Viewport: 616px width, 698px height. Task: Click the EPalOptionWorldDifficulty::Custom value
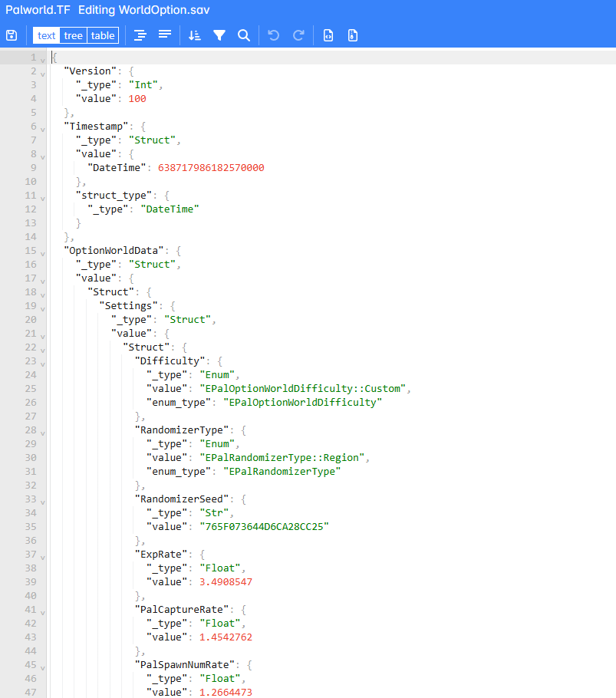tap(303, 389)
